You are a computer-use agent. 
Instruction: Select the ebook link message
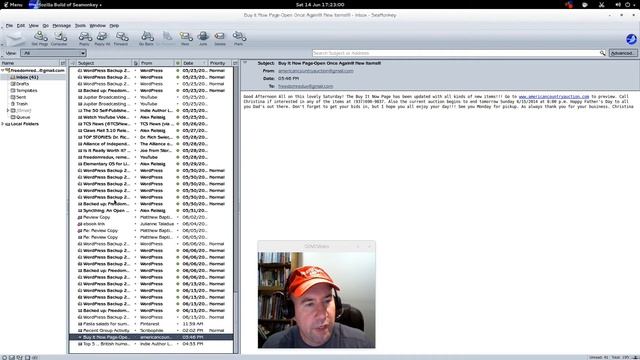(x=151, y=224)
